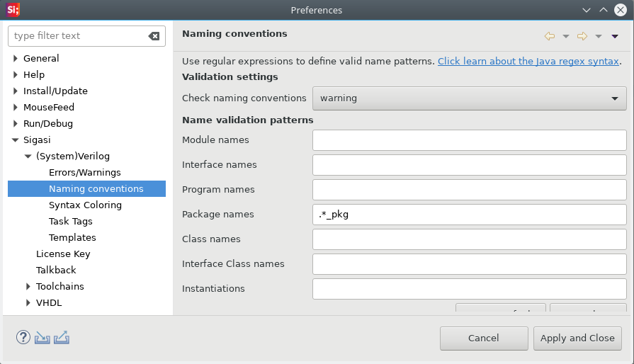Collapse the Sigasi tree node

[16, 140]
